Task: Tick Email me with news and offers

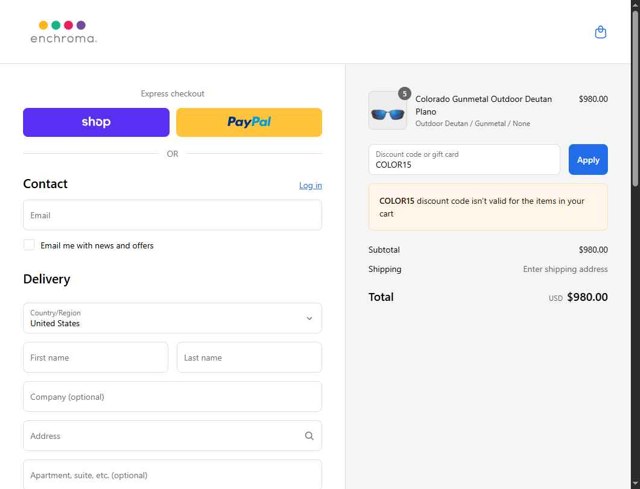Action: coord(29,245)
